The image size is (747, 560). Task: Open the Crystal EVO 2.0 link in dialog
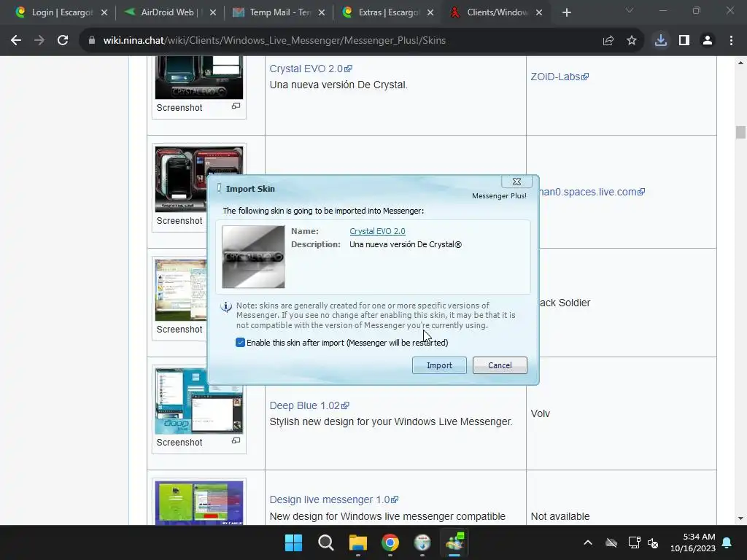(377, 231)
